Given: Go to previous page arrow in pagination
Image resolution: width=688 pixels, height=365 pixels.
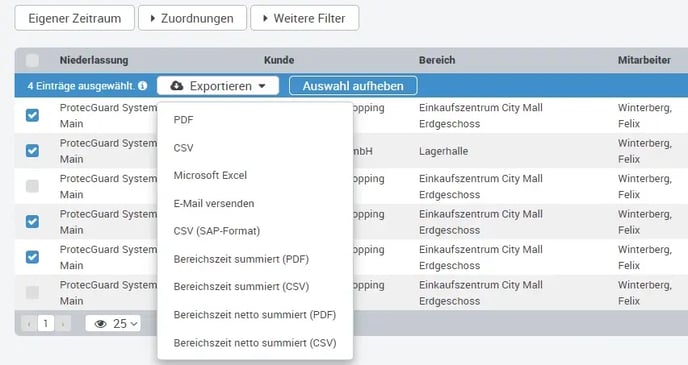Looking at the screenshot, I should 29,324.
